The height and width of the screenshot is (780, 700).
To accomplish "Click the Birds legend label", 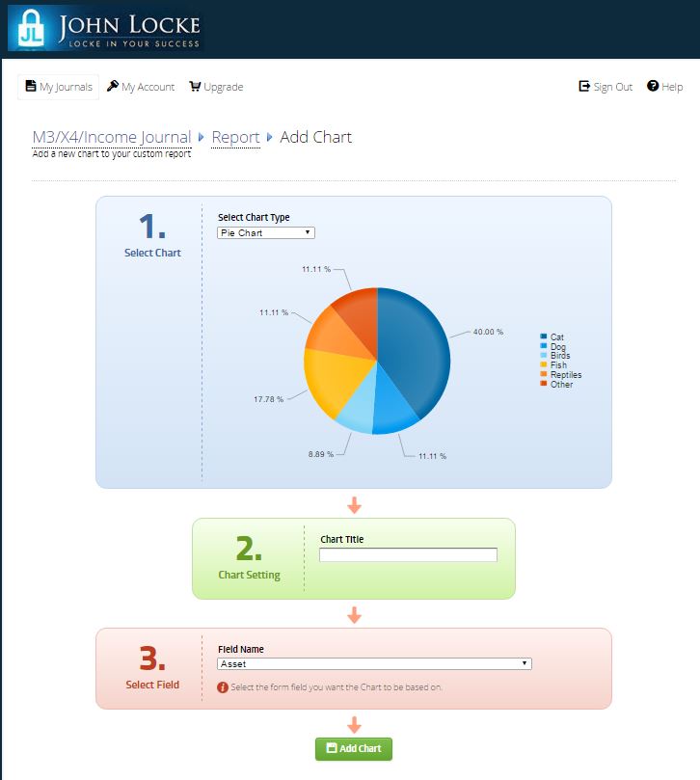I will pyautogui.click(x=560, y=355).
